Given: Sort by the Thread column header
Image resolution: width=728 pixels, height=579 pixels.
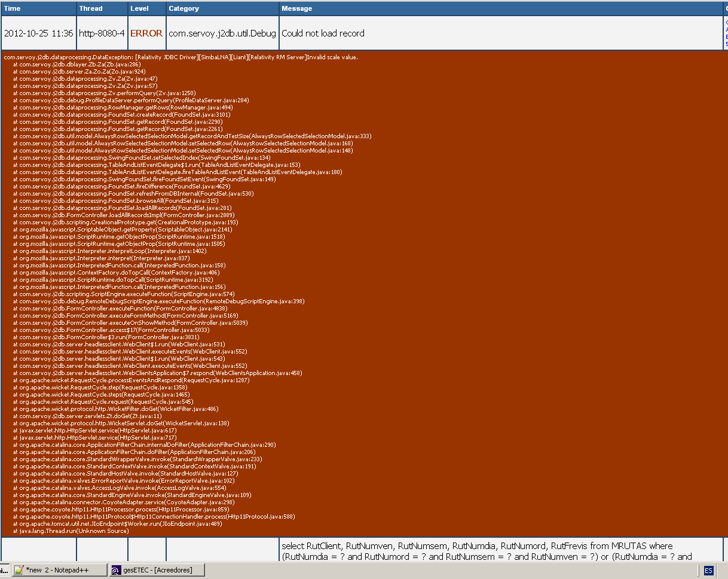Looking at the screenshot, I should click(x=102, y=8).
